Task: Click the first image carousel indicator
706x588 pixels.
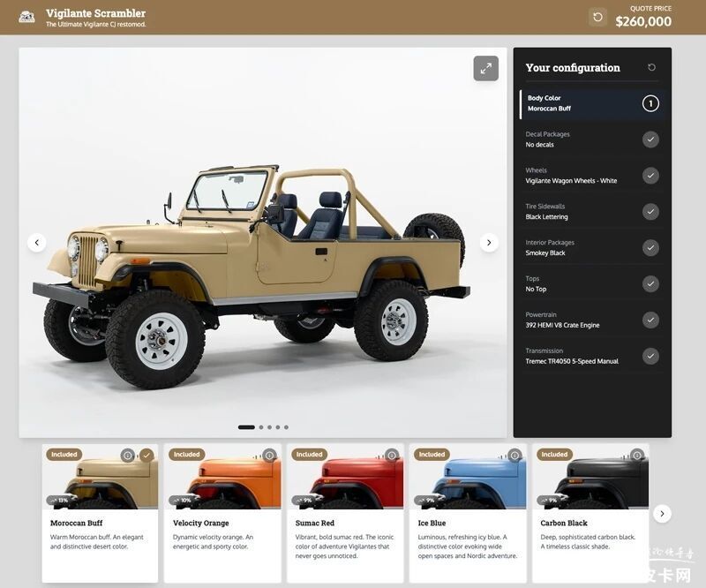Action: (246, 427)
